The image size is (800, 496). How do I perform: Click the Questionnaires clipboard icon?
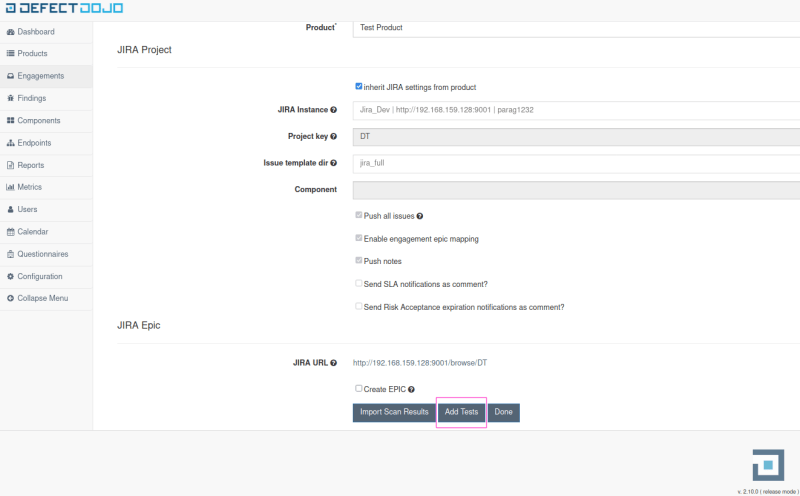(x=10, y=254)
